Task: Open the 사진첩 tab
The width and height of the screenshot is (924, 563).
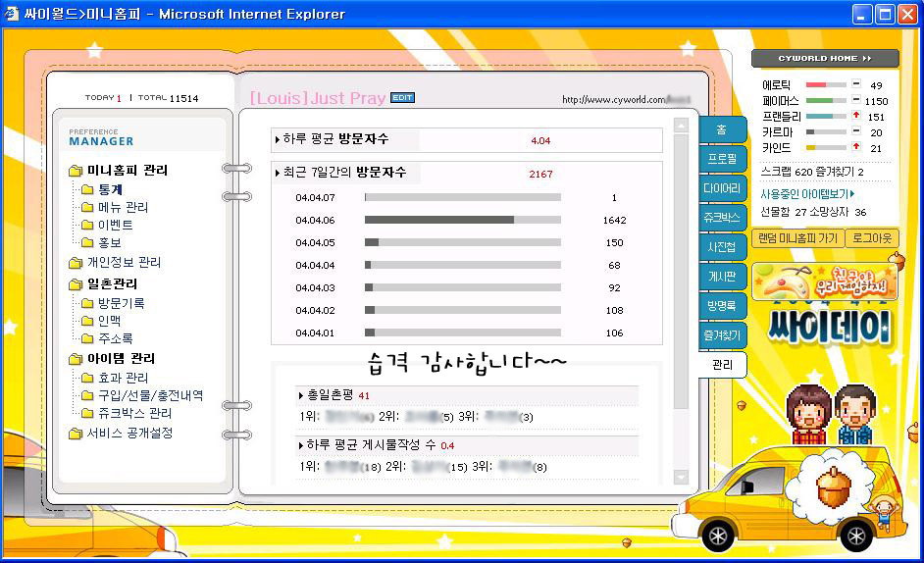Action: click(x=723, y=247)
